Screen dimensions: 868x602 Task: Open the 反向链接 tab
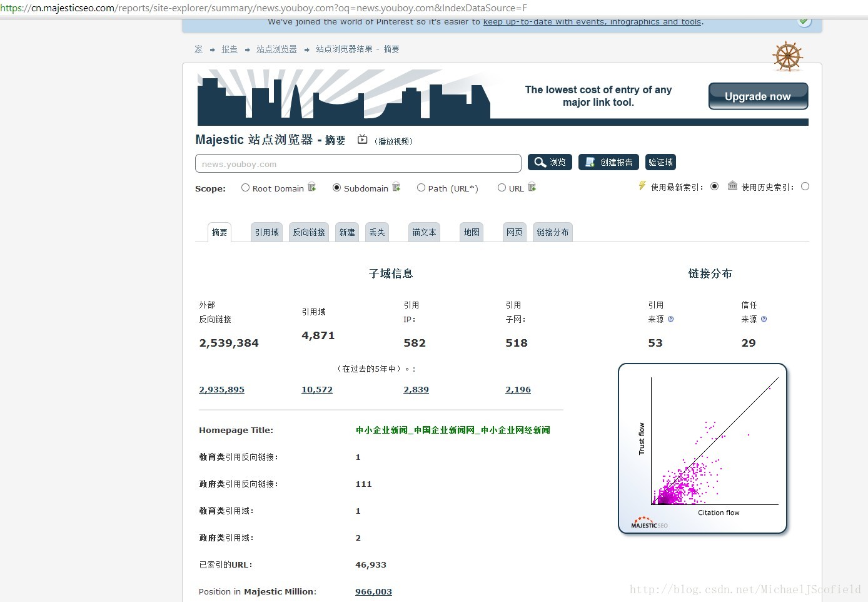pyautogui.click(x=309, y=232)
